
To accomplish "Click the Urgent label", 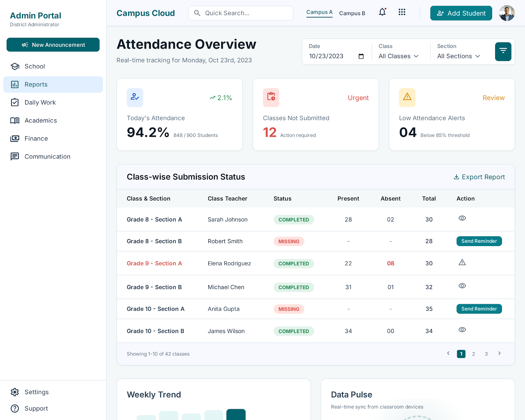I will pyautogui.click(x=358, y=98).
